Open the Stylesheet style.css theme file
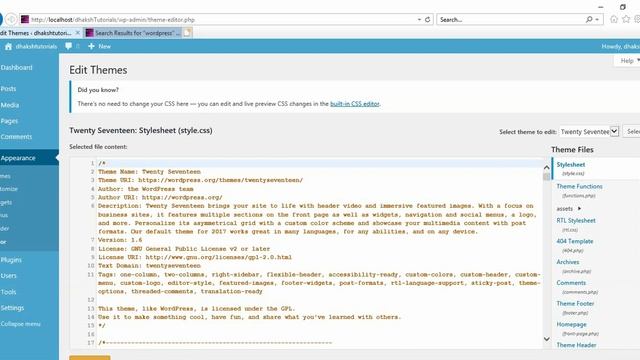The width and height of the screenshot is (640, 360). pos(571,164)
